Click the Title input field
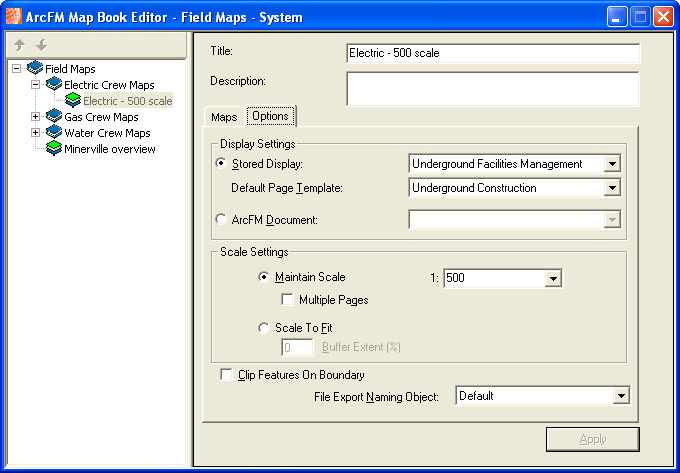 493,53
